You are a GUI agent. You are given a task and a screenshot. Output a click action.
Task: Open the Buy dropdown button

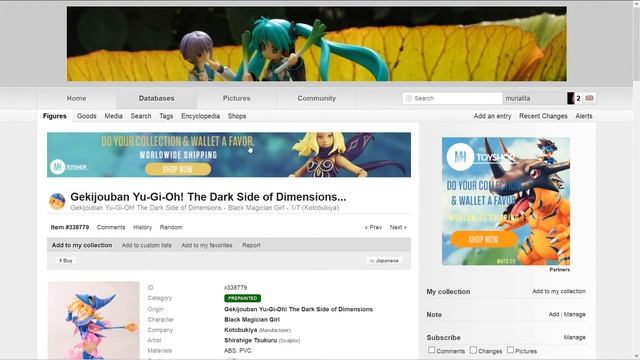(x=66, y=260)
